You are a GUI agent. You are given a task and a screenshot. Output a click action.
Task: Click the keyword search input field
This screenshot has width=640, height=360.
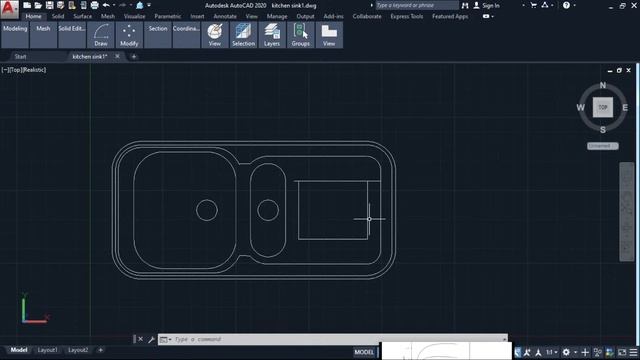click(x=417, y=5)
